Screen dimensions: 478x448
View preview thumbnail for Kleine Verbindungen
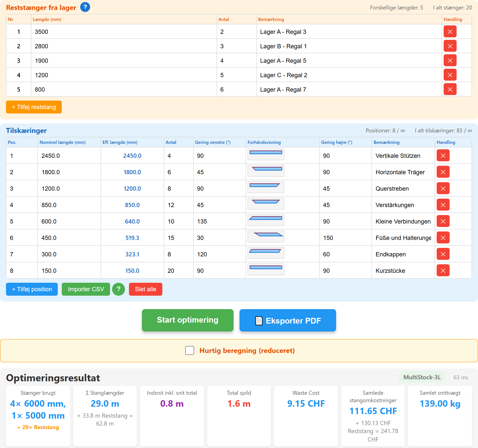(266, 220)
